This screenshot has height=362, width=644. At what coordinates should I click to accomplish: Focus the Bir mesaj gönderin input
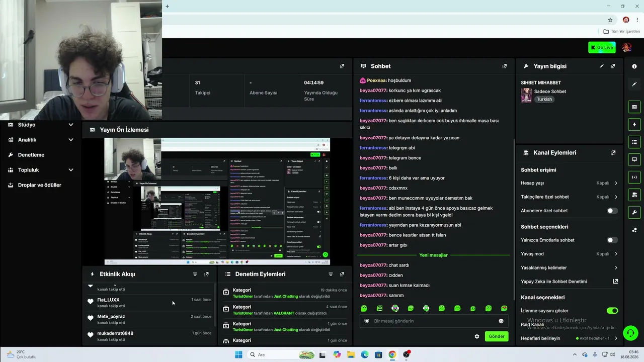click(433, 321)
